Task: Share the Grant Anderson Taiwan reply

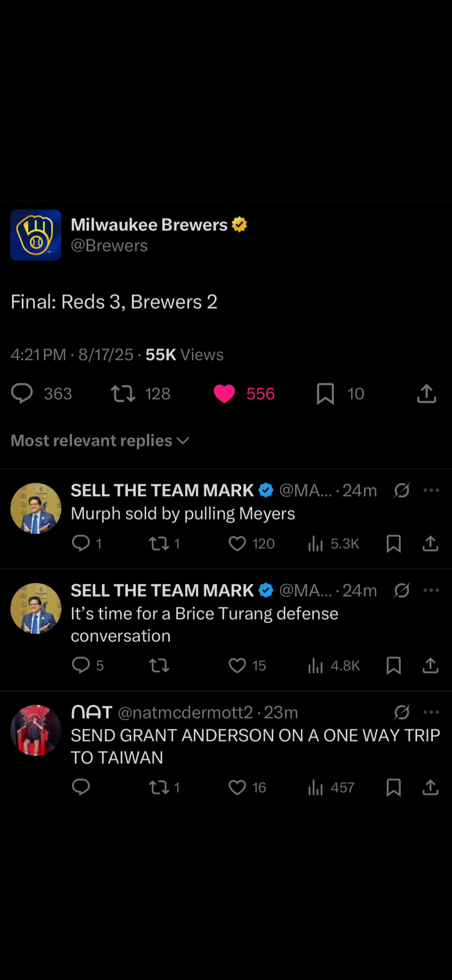Action: (430, 787)
